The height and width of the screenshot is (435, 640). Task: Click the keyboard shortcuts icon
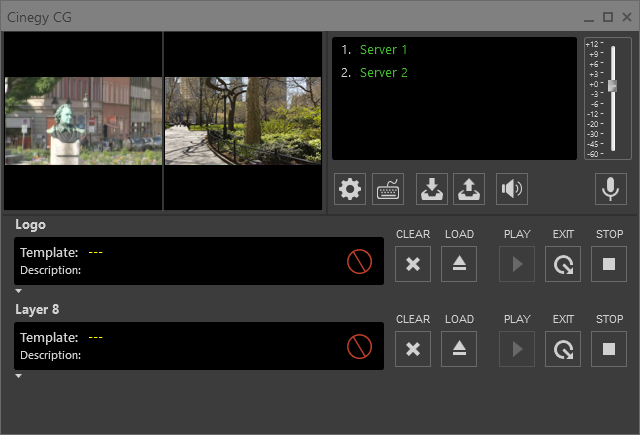[x=388, y=189]
